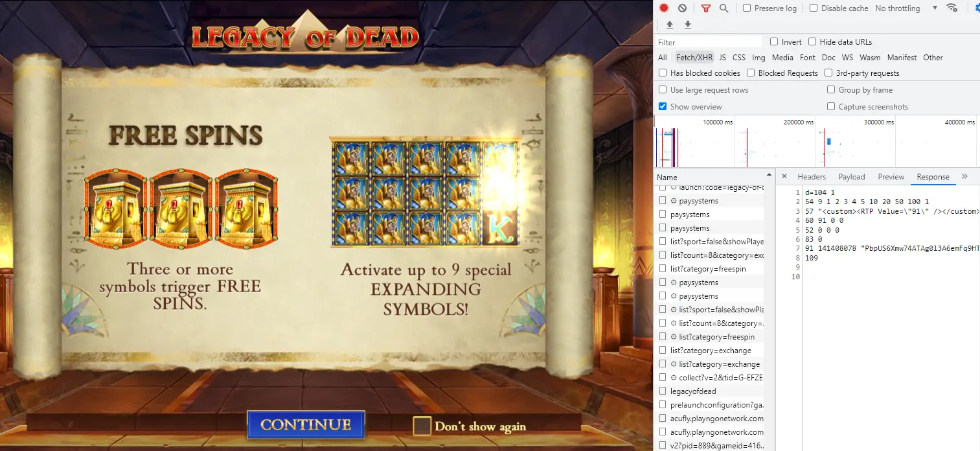Screen dimensions: 980x451
Task: Enable Disable cache checkbox
Action: point(813,8)
